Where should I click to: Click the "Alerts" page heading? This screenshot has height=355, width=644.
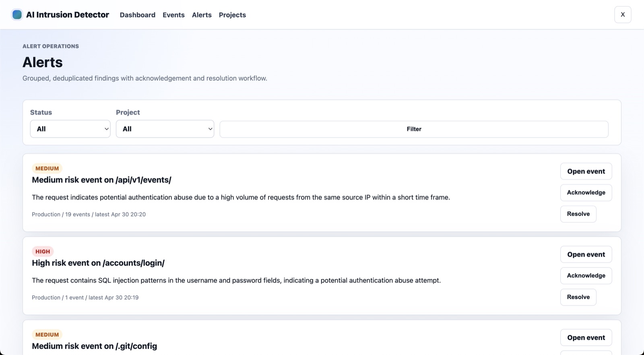click(x=43, y=62)
